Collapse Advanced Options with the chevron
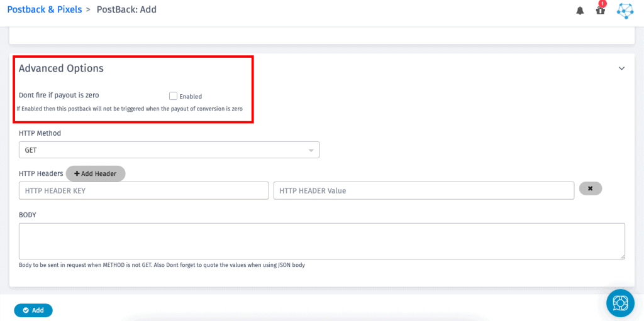The width and height of the screenshot is (644, 321). [x=621, y=68]
